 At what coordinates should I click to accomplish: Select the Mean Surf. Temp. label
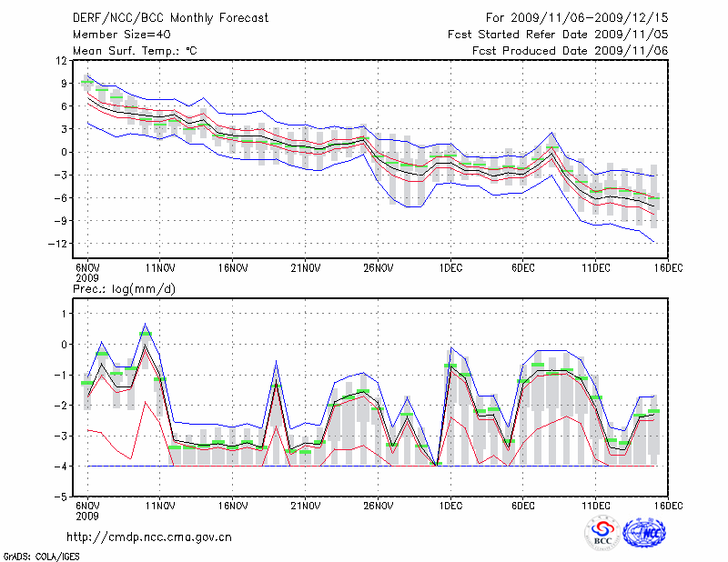135,51
